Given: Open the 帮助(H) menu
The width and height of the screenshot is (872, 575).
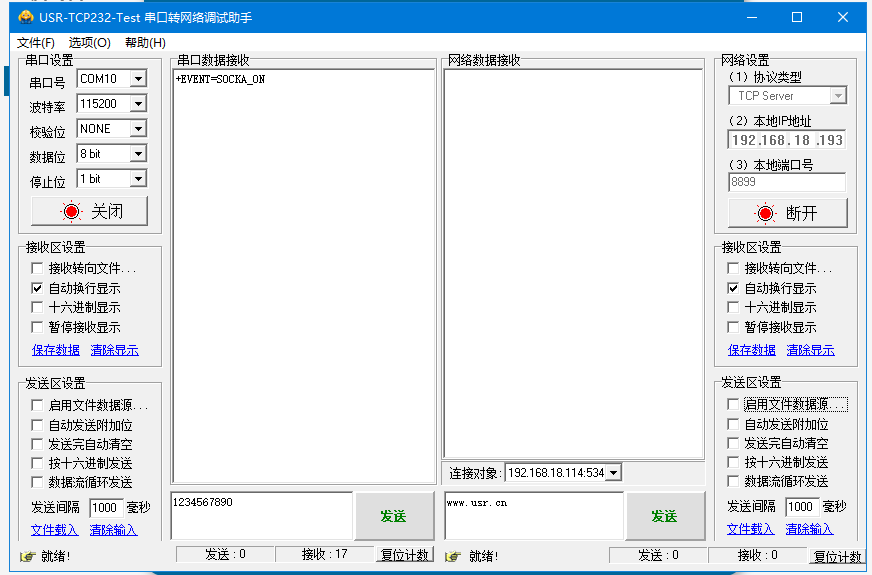Looking at the screenshot, I should [x=145, y=42].
